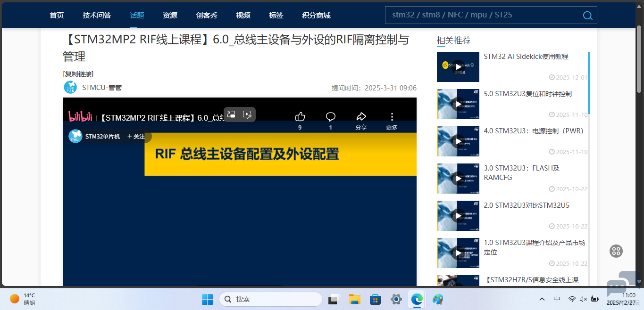Expand the hidden system tray icons chevron
The image size is (644, 310).
(x=542, y=299)
